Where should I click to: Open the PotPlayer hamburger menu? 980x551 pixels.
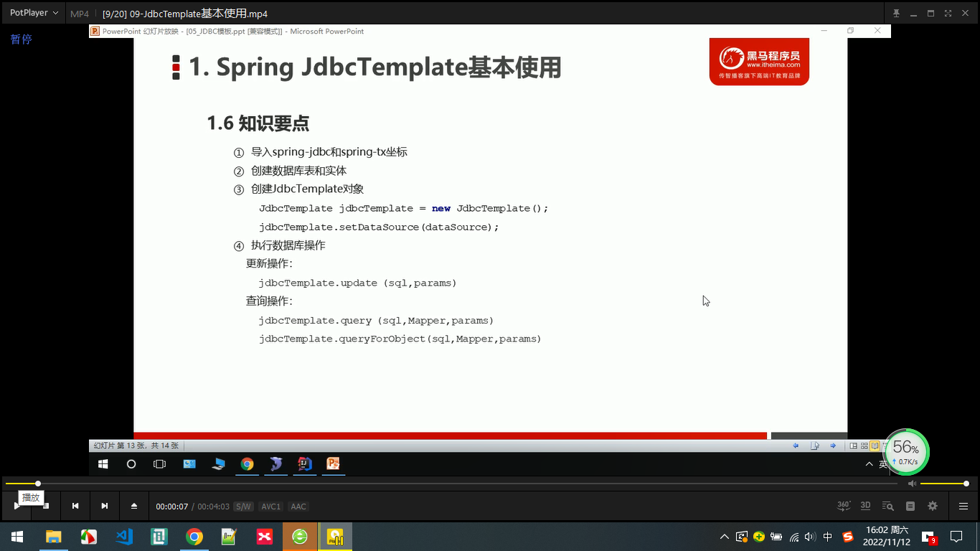pyautogui.click(x=963, y=506)
